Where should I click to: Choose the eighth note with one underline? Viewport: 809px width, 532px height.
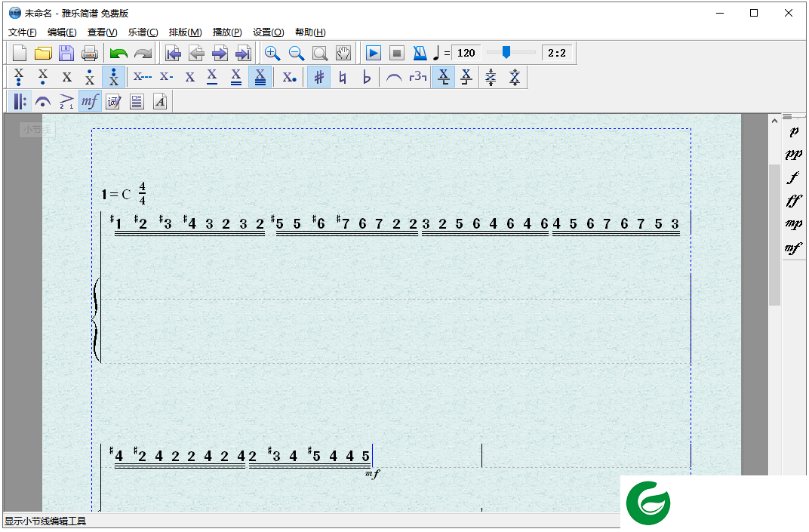(212, 78)
